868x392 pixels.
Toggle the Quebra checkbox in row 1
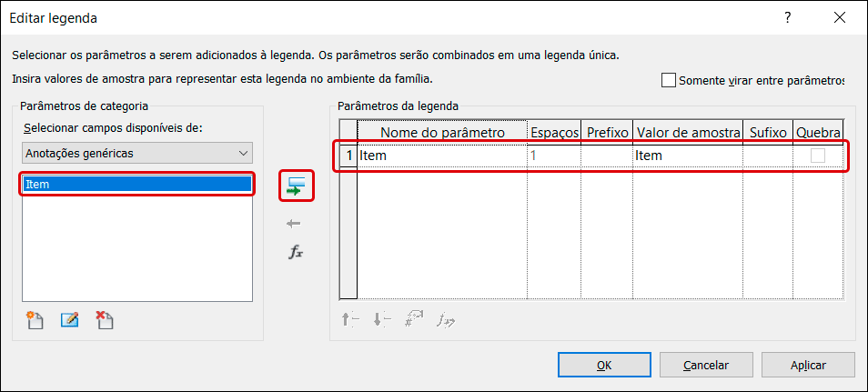click(818, 156)
